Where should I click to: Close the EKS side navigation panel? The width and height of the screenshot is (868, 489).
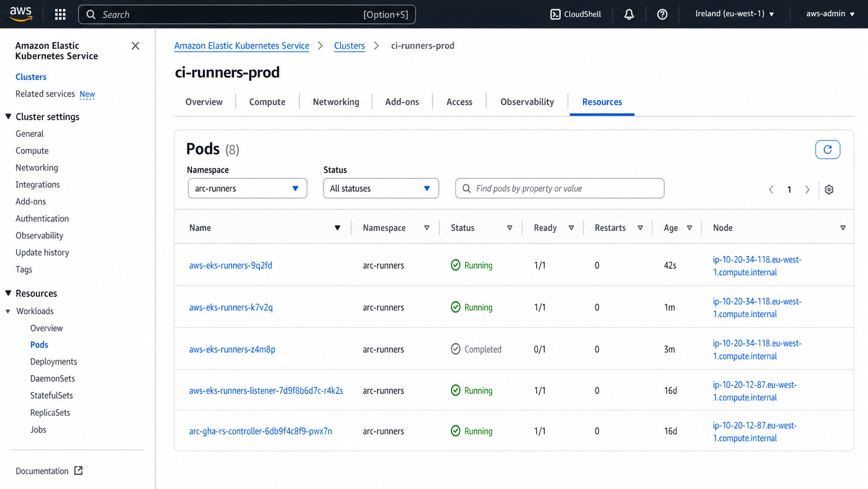(135, 46)
